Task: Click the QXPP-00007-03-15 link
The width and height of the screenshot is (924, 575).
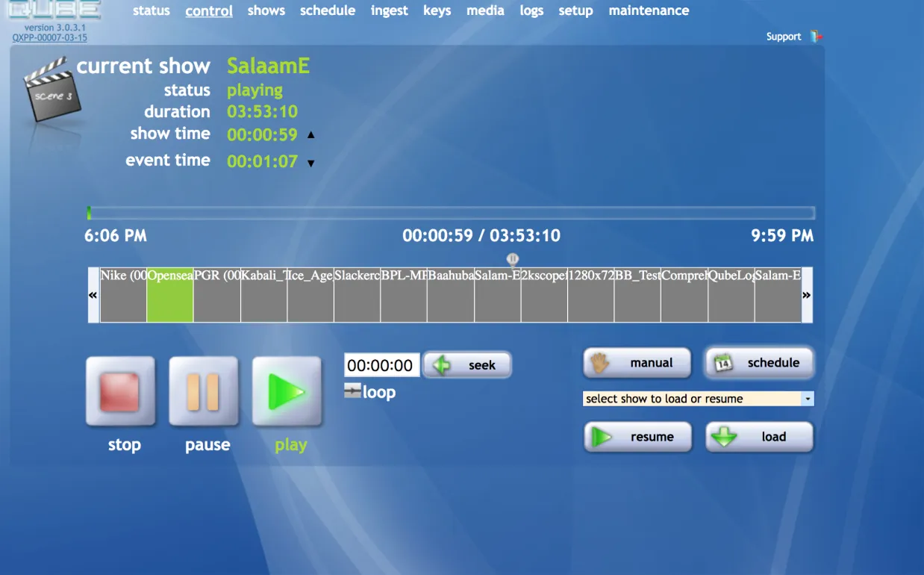Action: click(50, 37)
